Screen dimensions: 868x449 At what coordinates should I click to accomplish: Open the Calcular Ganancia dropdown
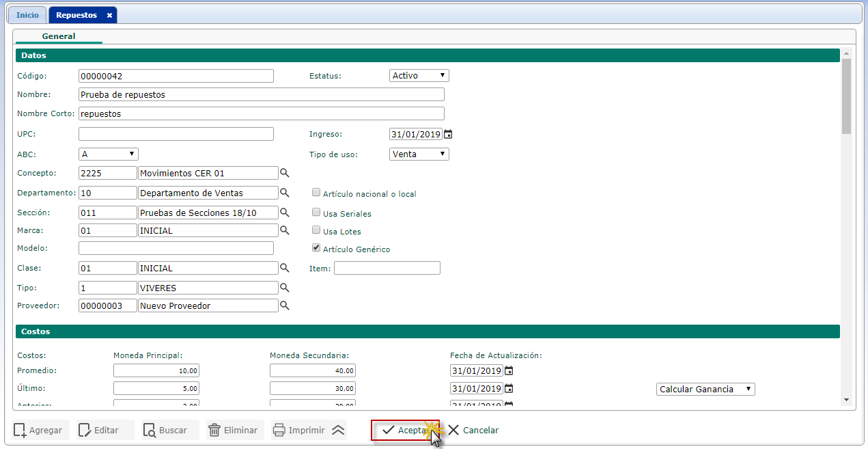coord(705,389)
